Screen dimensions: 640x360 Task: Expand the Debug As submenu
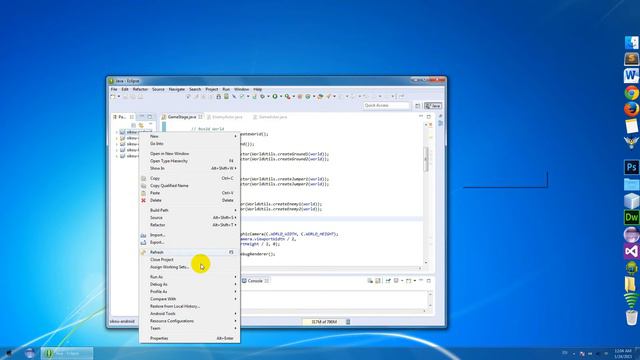point(189,284)
